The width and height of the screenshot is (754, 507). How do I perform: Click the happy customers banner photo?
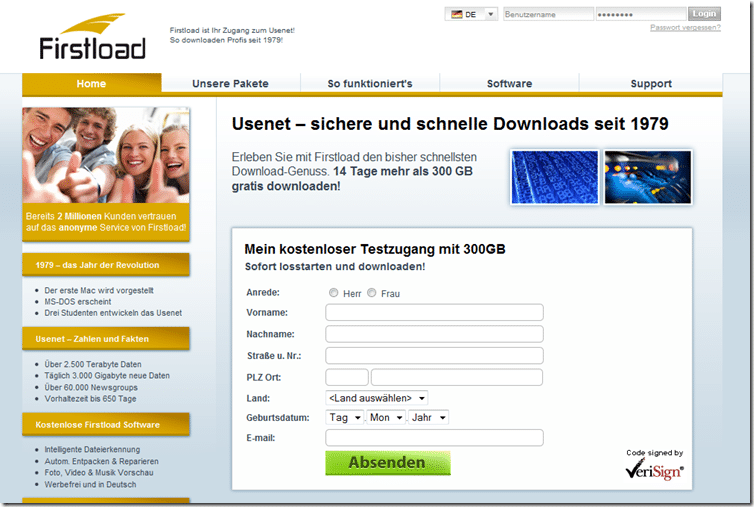coord(106,155)
